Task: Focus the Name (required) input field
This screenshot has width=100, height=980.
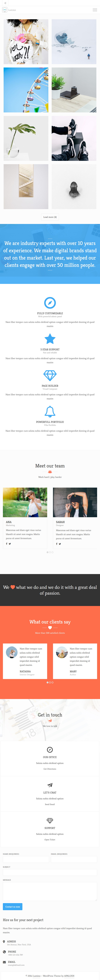Action: (x=26, y=859)
